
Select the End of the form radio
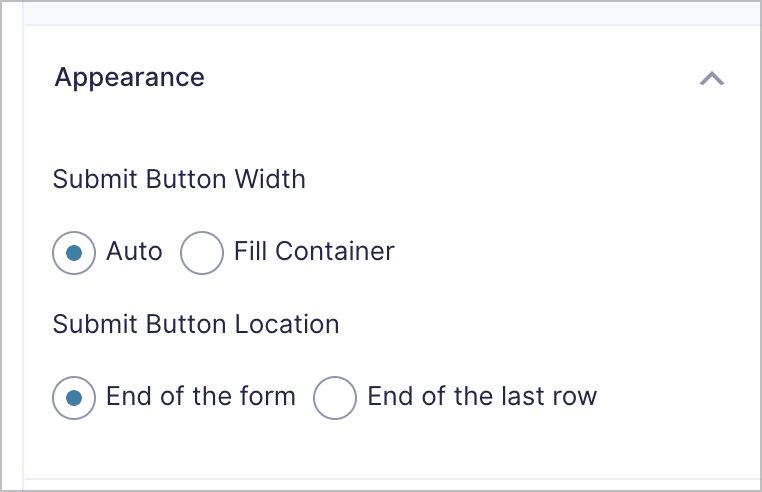[74, 397]
